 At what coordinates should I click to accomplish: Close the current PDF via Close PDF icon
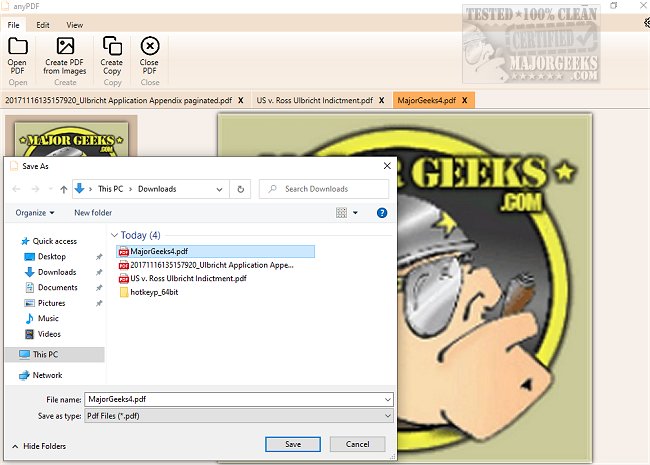149,56
